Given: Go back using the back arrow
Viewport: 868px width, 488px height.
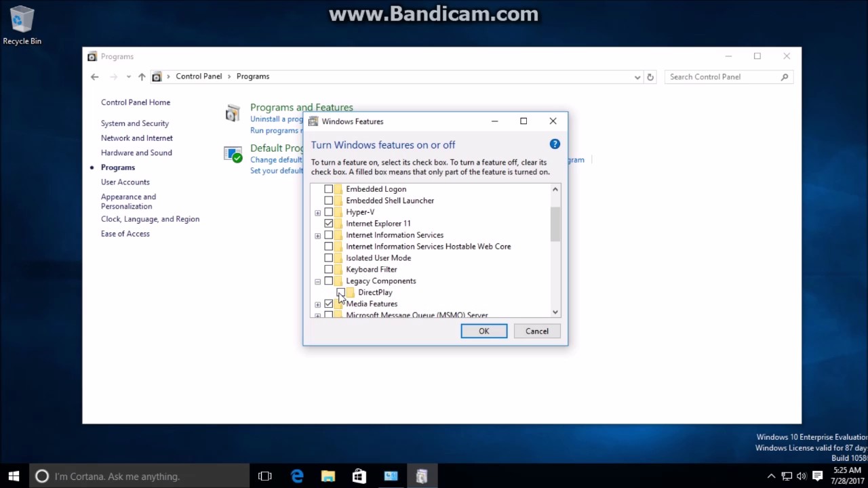Looking at the screenshot, I should tap(95, 77).
